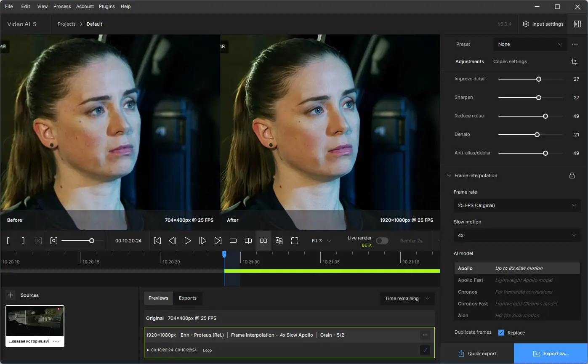
Task: Add a new source with plus icon
Action: (11, 295)
